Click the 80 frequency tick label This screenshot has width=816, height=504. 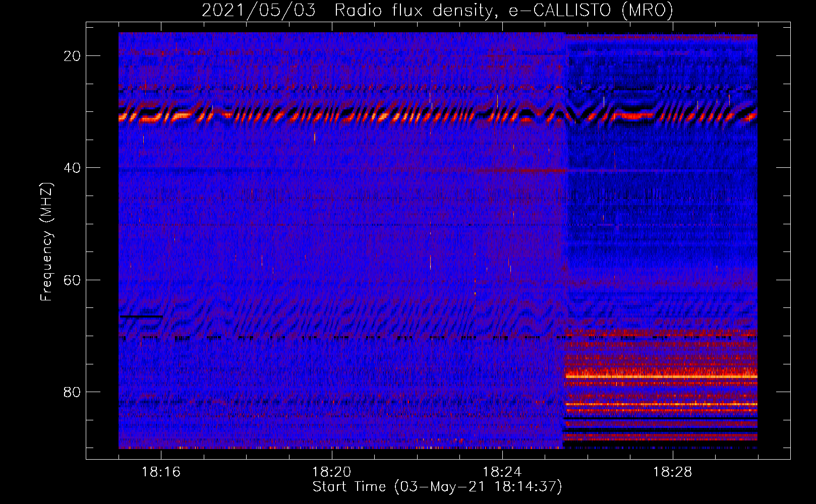coord(73,392)
